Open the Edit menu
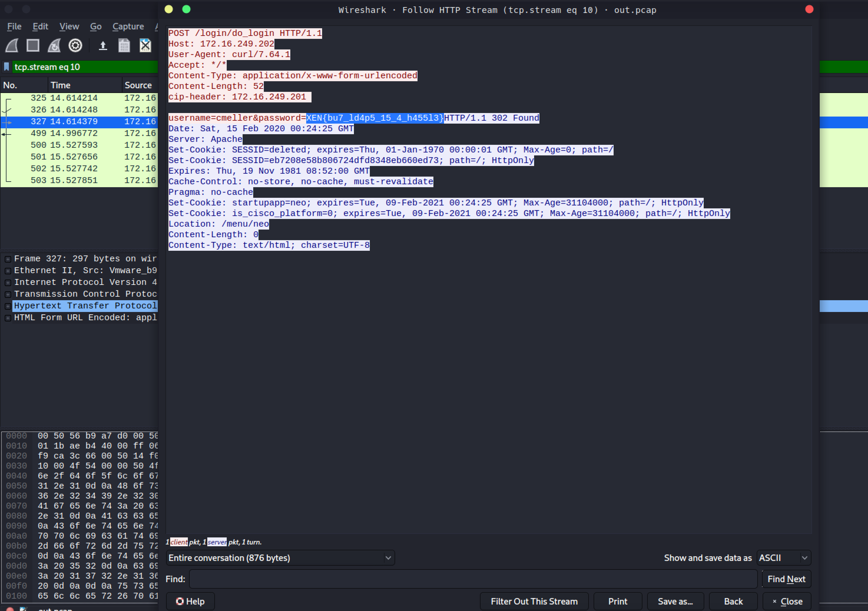Viewport: 868px width, 611px height. (x=40, y=26)
